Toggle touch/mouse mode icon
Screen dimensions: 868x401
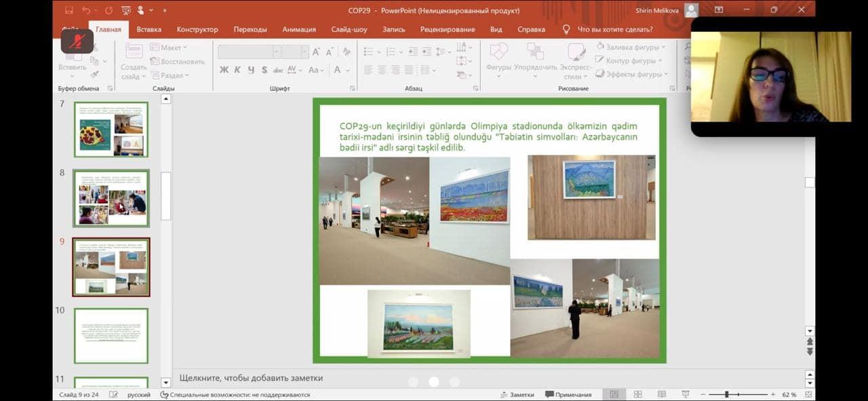tap(141, 10)
